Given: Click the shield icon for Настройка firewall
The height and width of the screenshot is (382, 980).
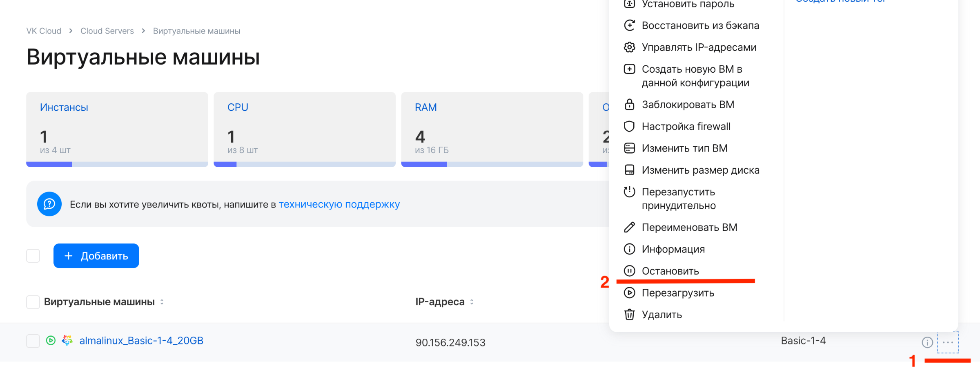Looking at the screenshot, I should point(629,127).
